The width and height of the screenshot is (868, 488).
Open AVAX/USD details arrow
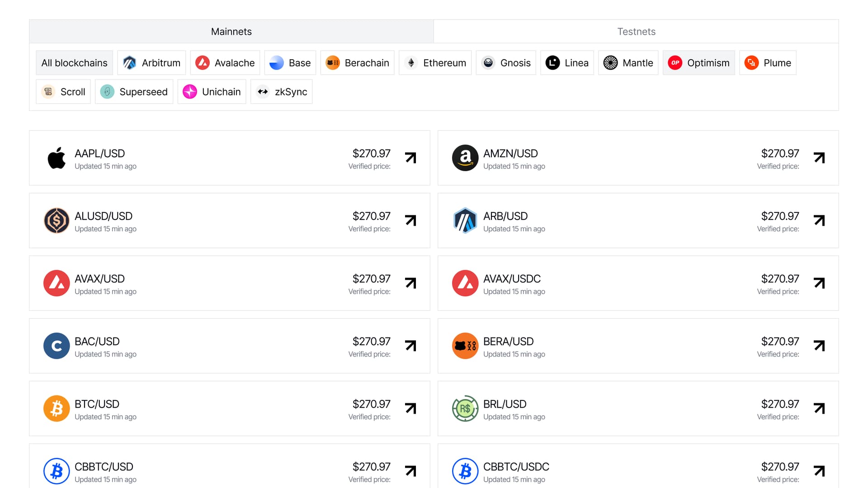(410, 283)
